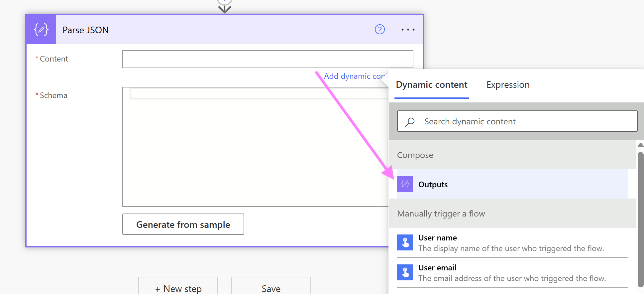Image resolution: width=644 pixels, height=294 pixels.
Task: Select the User name dynamic content
Action: tap(512, 243)
